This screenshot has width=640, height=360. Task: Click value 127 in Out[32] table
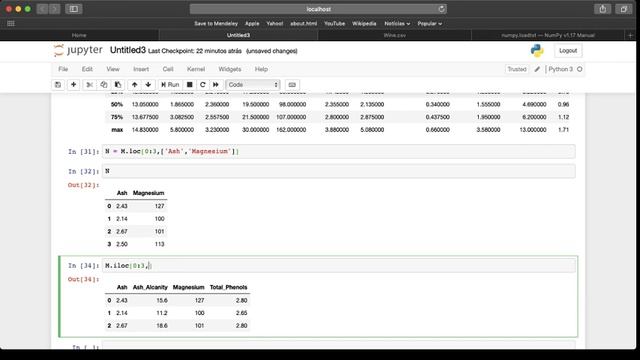[x=160, y=206]
